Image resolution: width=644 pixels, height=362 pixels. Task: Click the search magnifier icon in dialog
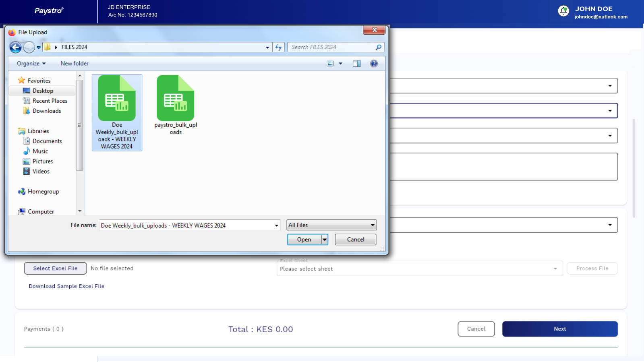pyautogui.click(x=378, y=47)
